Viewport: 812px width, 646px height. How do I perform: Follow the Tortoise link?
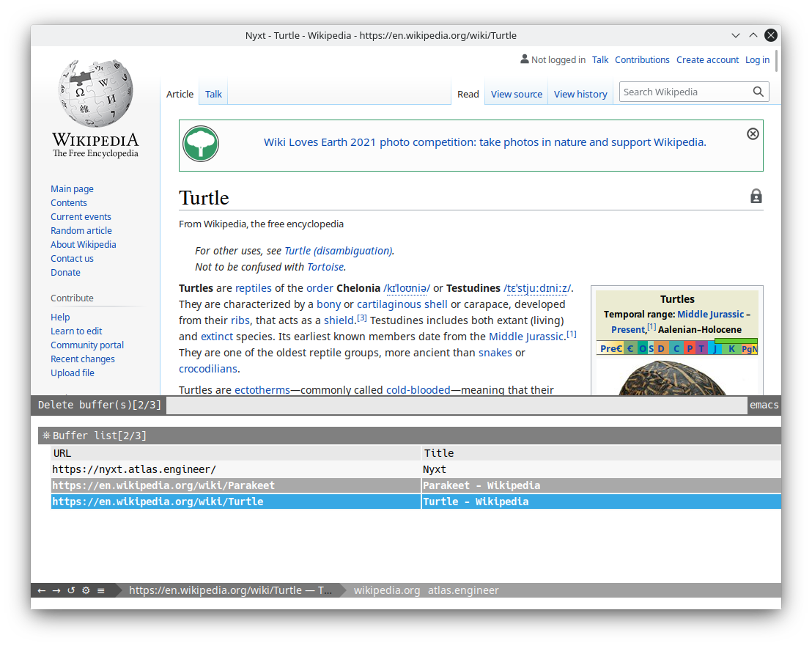325,267
